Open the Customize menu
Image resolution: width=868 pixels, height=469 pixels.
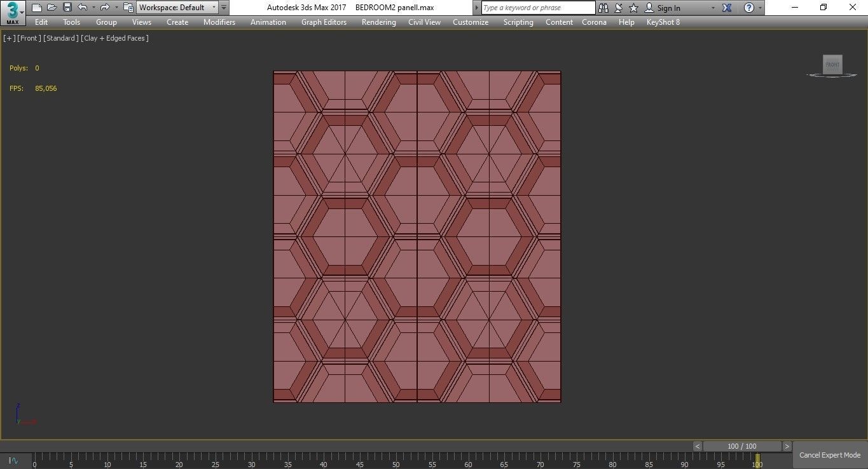[x=471, y=22]
